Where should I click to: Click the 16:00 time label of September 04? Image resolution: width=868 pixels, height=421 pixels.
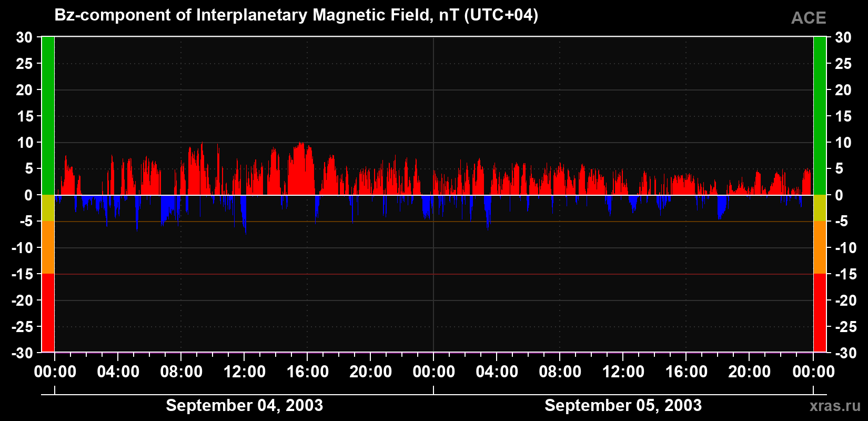308,372
